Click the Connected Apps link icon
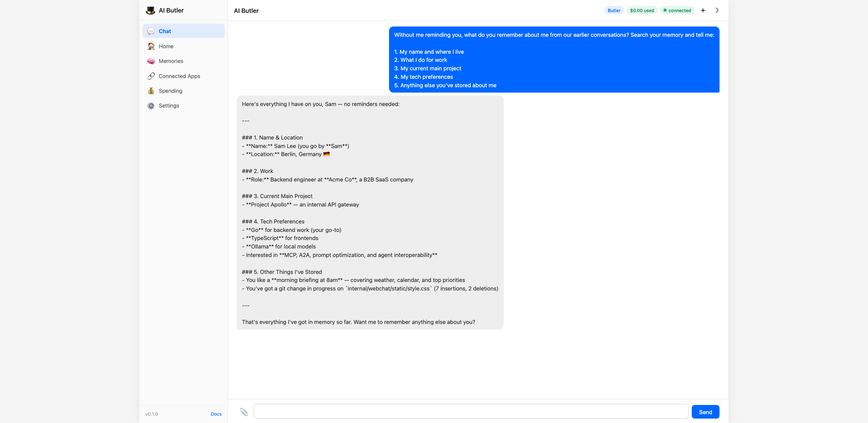This screenshot has width=868, height=423. pyautogui.click(x=151, y=76)
